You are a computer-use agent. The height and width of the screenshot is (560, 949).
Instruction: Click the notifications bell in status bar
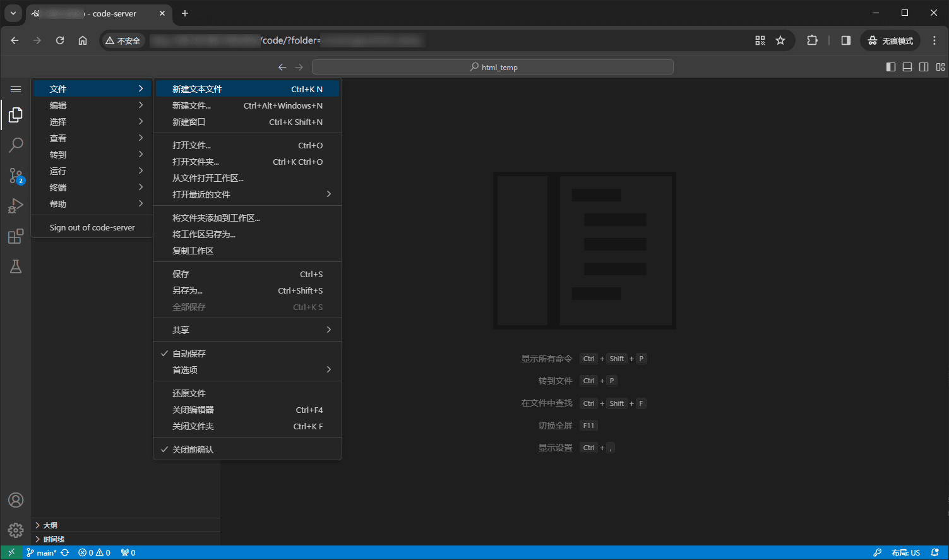tap(935, 552)
